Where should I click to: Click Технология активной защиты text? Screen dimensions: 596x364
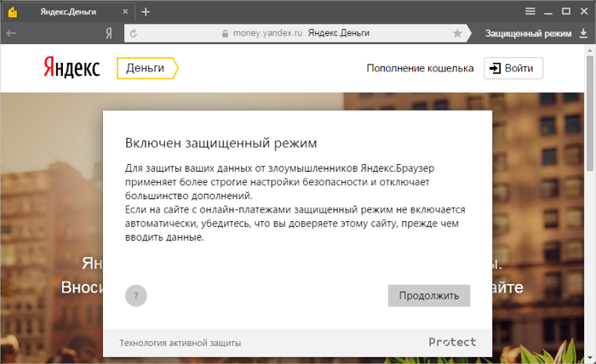coord(181,343)
